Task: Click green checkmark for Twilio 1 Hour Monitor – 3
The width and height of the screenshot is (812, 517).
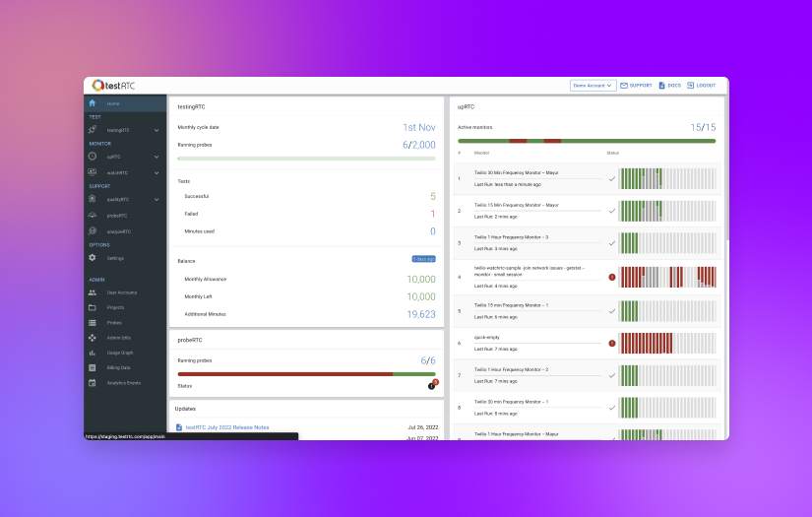Action: coord(612,243)
